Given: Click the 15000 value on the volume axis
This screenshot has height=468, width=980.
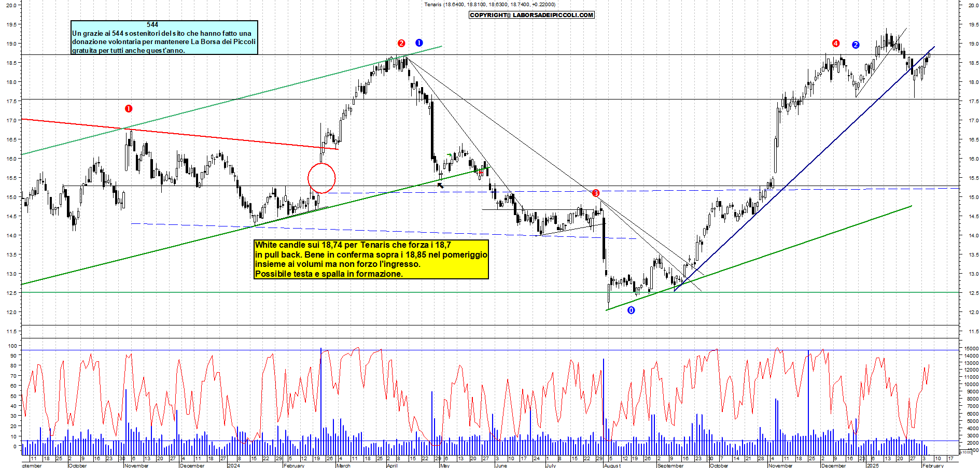Looking at the screenshot, I should 971,349.
